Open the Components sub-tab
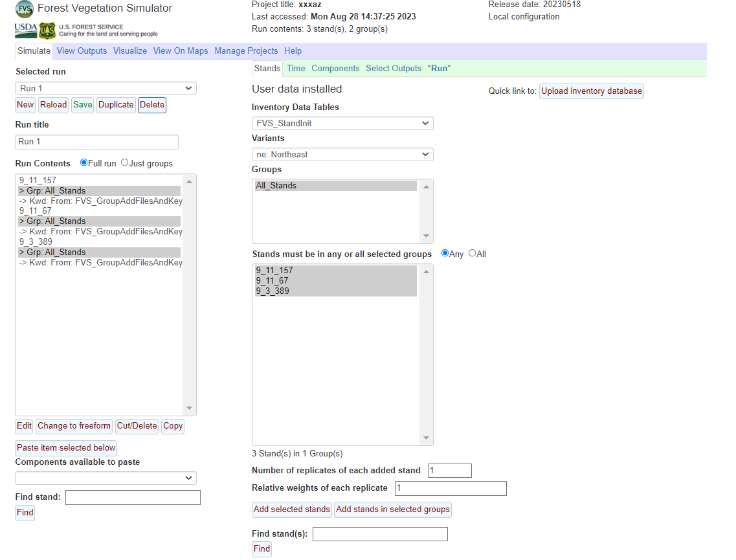Viewport: 736px width, 560px height. tap(335, 68)
